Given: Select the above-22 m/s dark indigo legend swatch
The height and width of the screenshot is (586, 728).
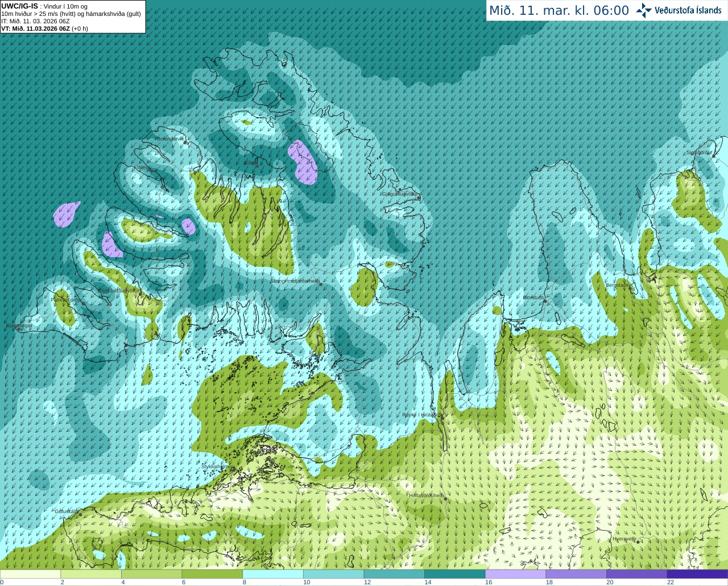Looking at the screenshot, I should pyautogui.click(x=697, y=574).
